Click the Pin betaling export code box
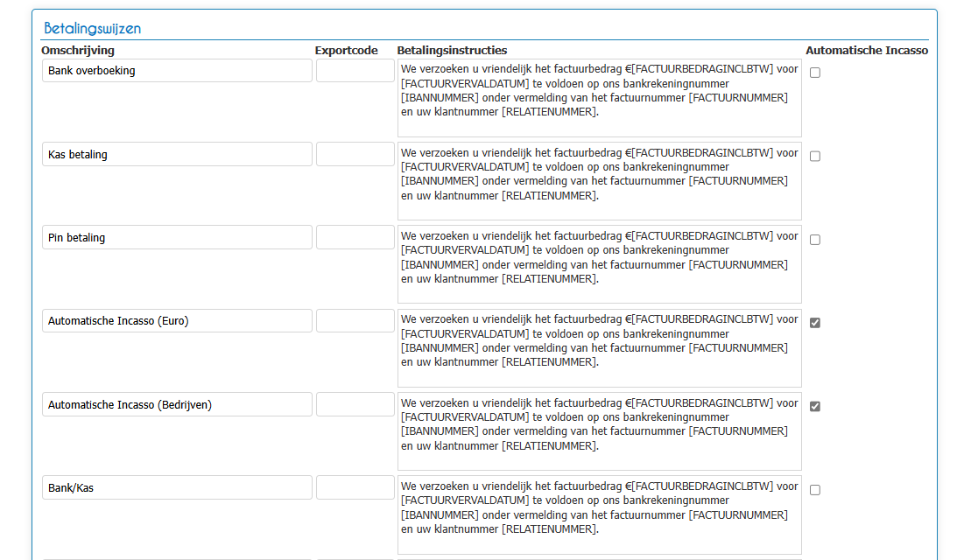 pyautogui.click(x=355, y=238)
